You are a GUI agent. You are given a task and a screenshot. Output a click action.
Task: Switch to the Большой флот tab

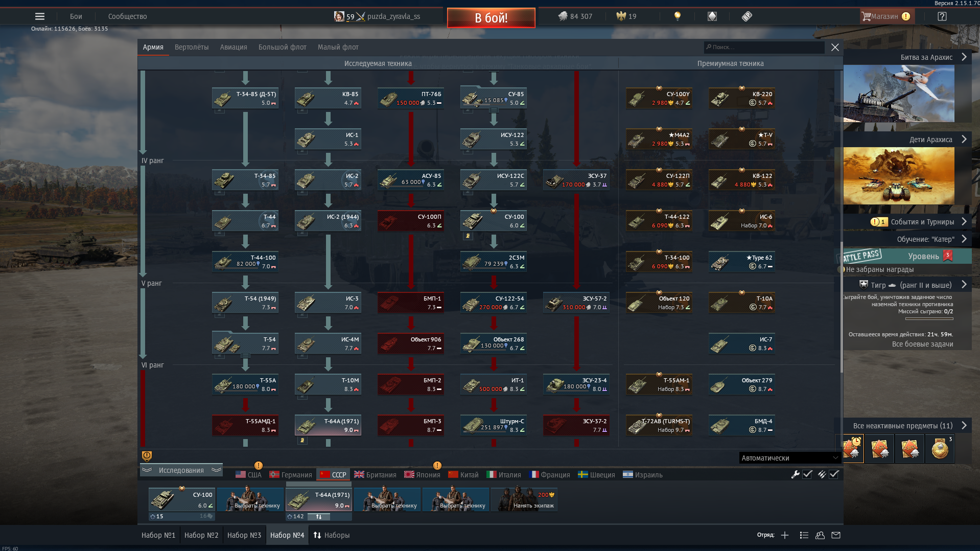click(x=282, y=47)
